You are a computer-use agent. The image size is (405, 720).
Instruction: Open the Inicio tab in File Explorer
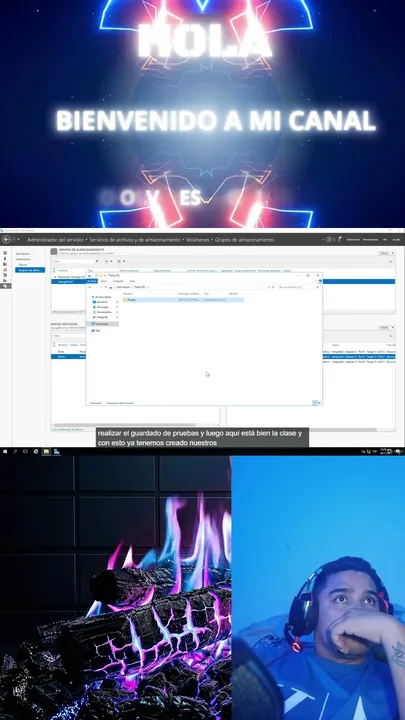click(x=104, y=281)
